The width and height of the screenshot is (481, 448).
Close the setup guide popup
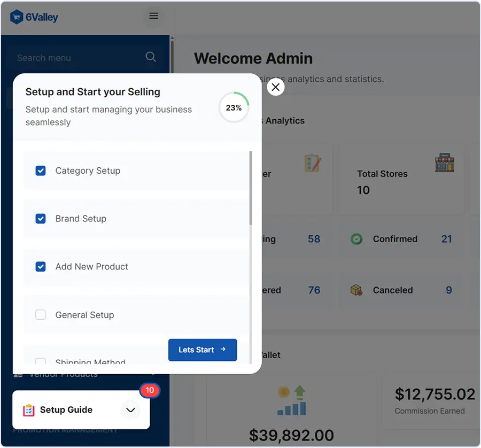click(275, 87)
